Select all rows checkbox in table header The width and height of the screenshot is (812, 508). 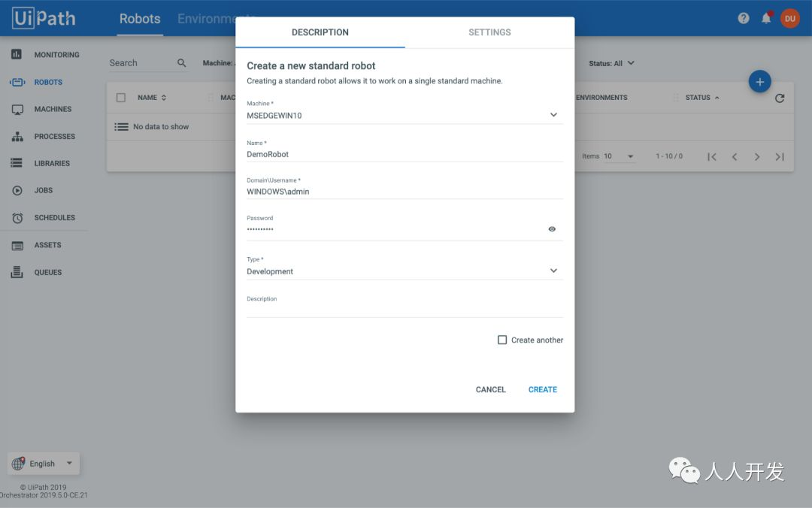point(120,98)
